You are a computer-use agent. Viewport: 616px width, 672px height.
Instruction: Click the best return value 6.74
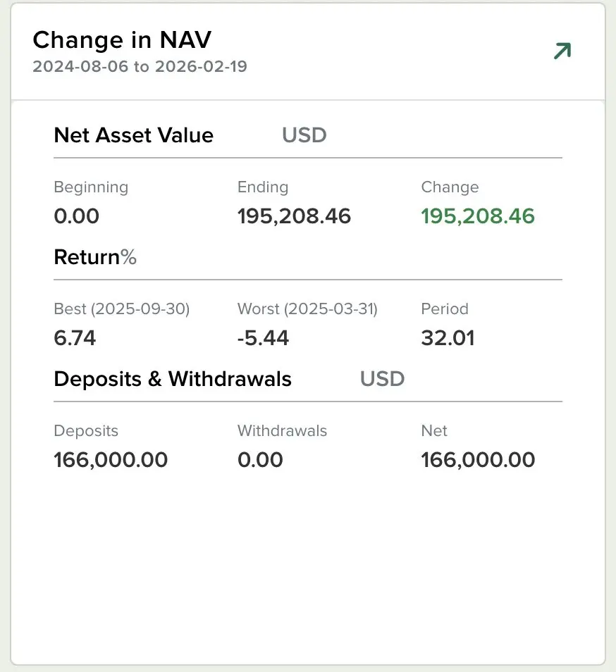click(75, 338)
